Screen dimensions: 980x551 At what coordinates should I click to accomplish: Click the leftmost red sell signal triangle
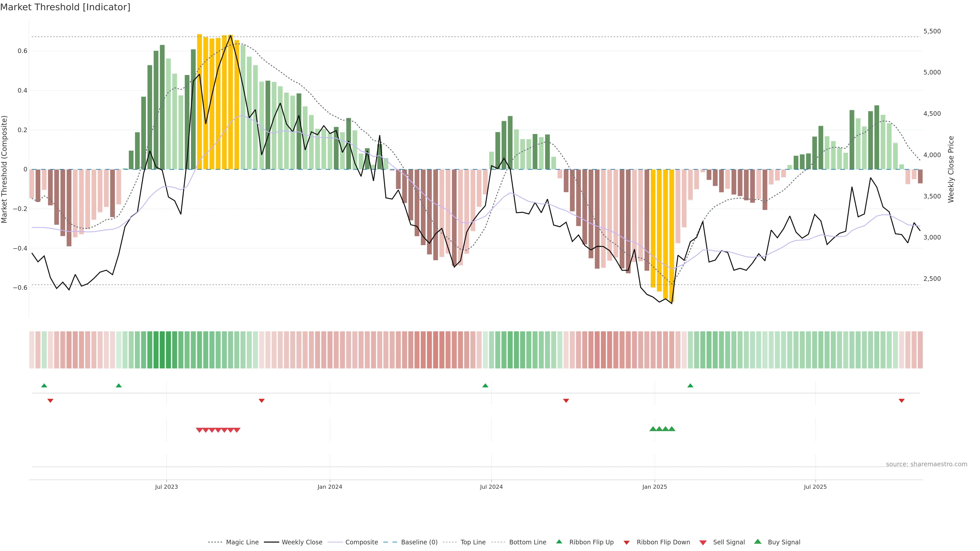(199, 430)
